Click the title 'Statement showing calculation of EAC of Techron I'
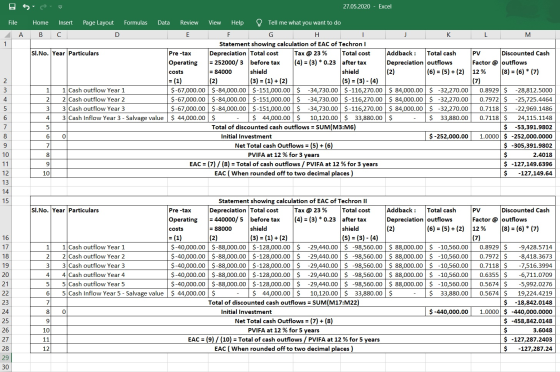Viewport: 560px width, 372px height. (292, 44)
